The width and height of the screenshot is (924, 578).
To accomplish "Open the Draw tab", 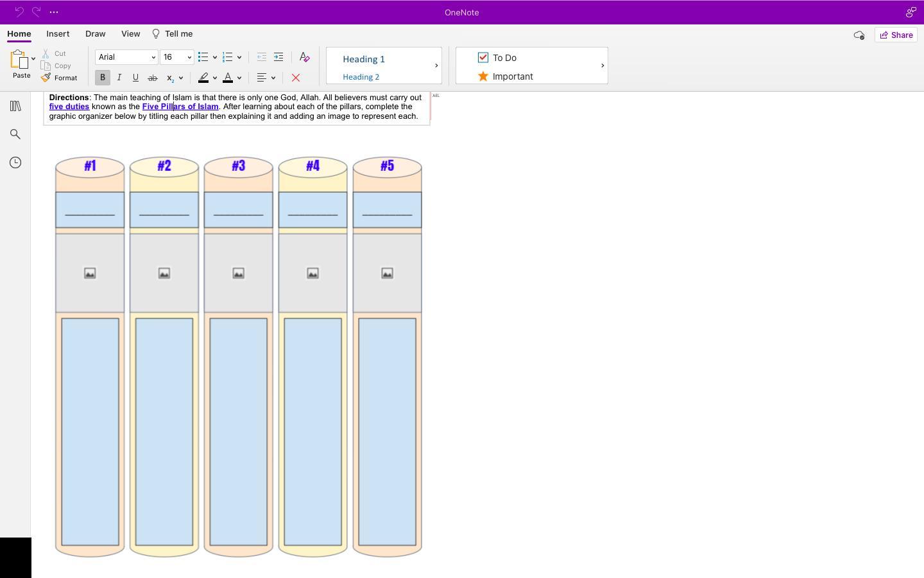I will tap(95, 34).
